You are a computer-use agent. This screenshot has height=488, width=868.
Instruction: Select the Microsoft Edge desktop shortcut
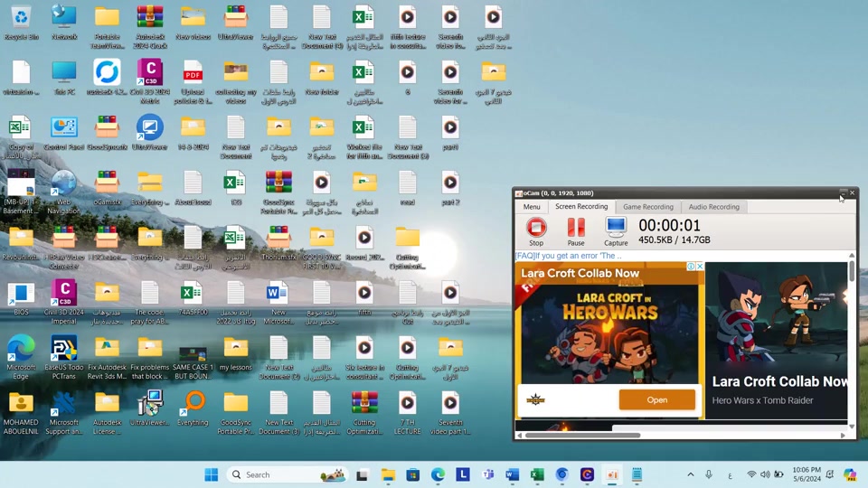(21, 357)
